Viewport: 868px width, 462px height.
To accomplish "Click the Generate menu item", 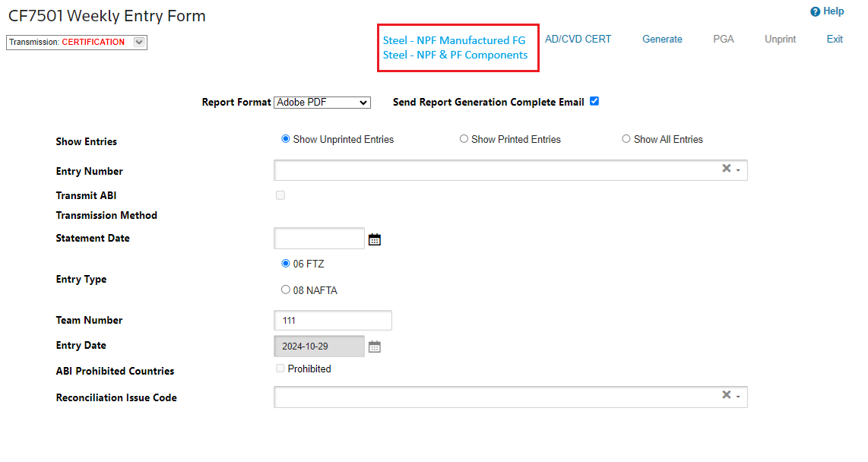I will coord(662,40).
